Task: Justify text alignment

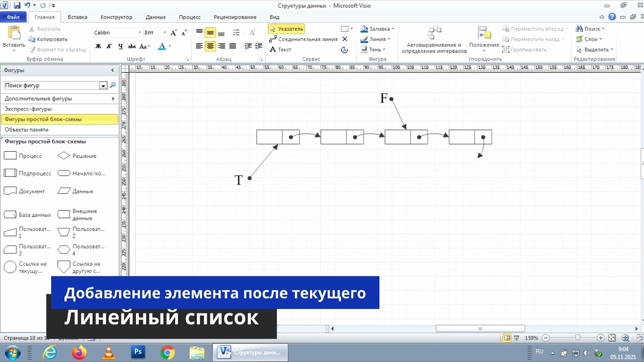Action: (232, 46)
